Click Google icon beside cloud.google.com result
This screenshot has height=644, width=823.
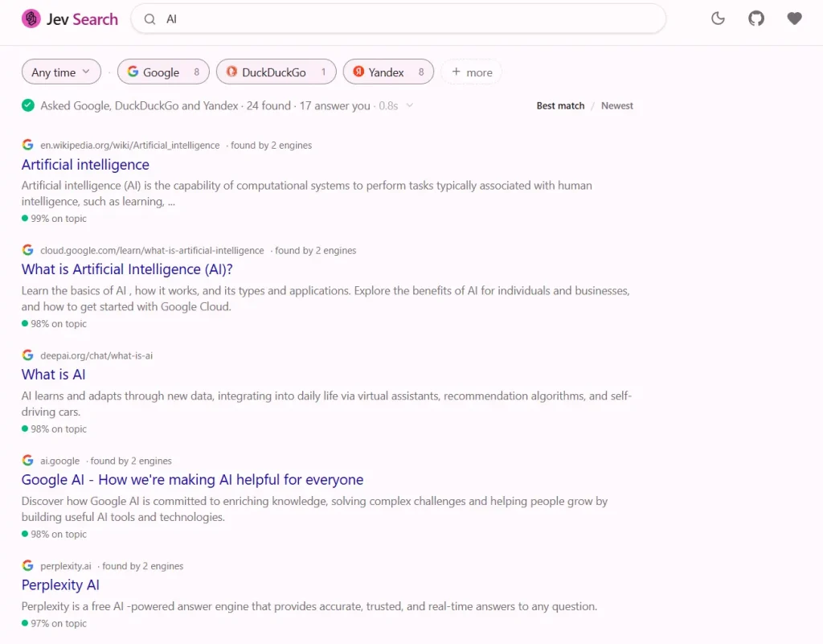click(28, 250)
